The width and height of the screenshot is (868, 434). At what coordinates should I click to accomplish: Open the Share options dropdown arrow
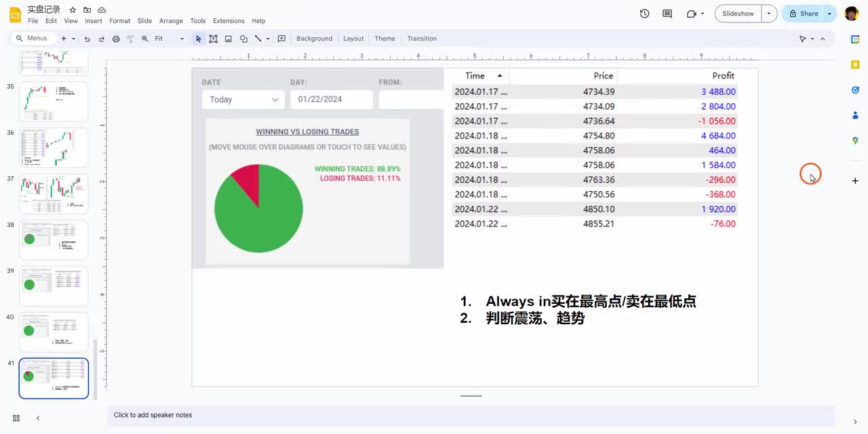tap(829, 14)
